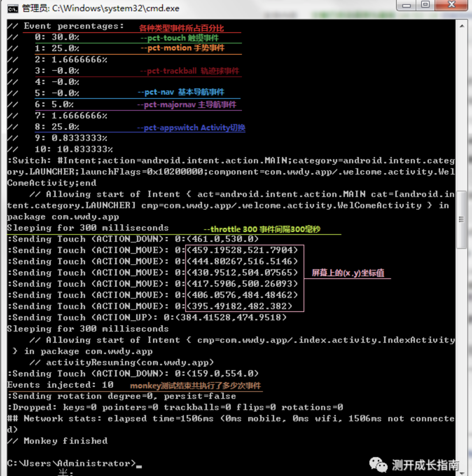This screenshot has width=472, height=476.
Task: Close the cmd.exe window
Action: pyautogui.click(x=451, y=5)
